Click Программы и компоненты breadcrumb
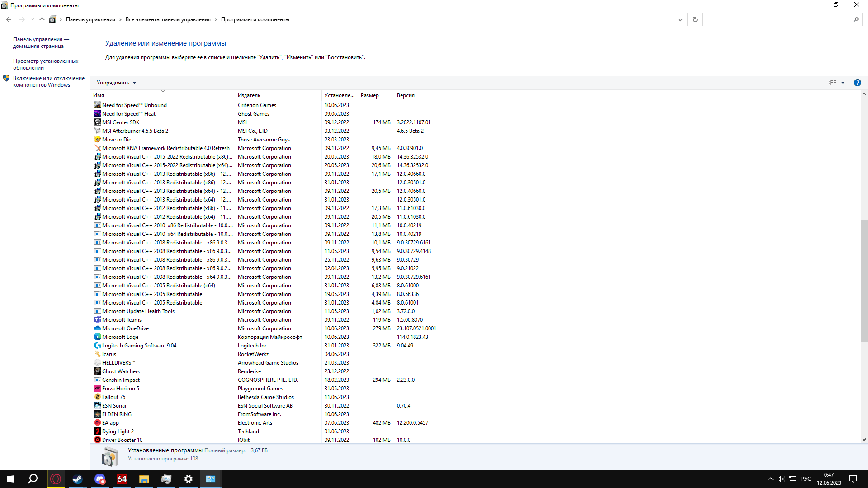The height and width of the screenshot is (488, 868). click(255, 19)
